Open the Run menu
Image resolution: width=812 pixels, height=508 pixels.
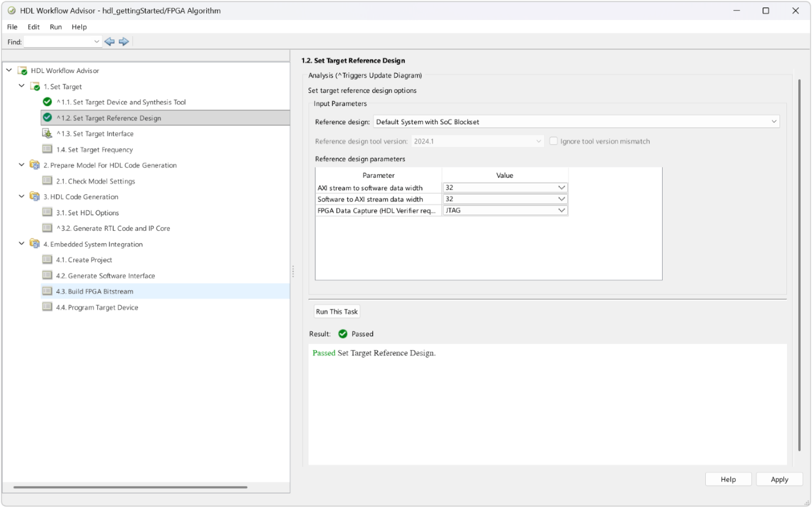coord(56,27)
